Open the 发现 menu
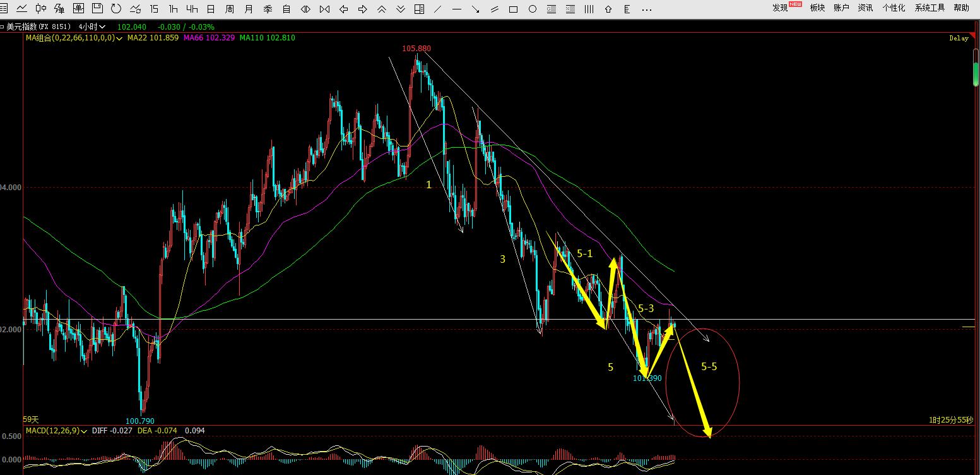Screen dimensions: 980x475 (x=781, y=8)
